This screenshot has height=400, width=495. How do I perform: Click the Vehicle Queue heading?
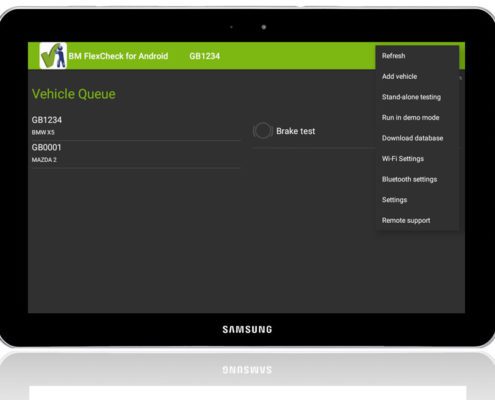coord(74,94)
